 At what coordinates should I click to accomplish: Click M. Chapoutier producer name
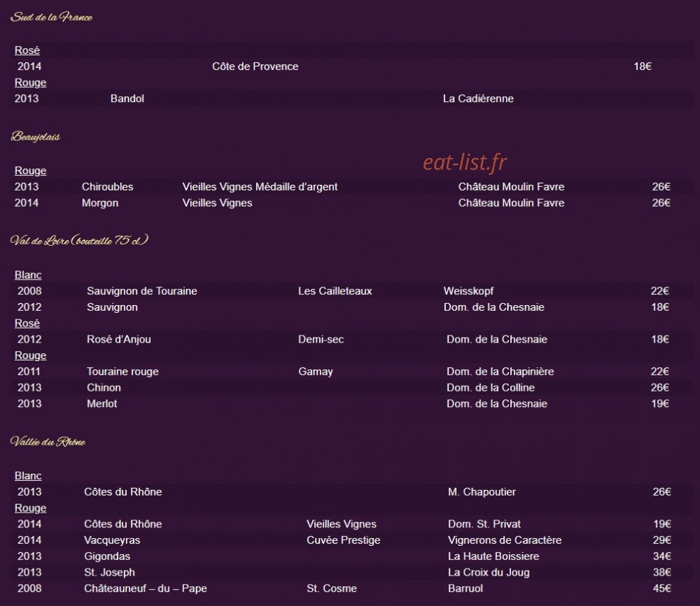[482, 492]
